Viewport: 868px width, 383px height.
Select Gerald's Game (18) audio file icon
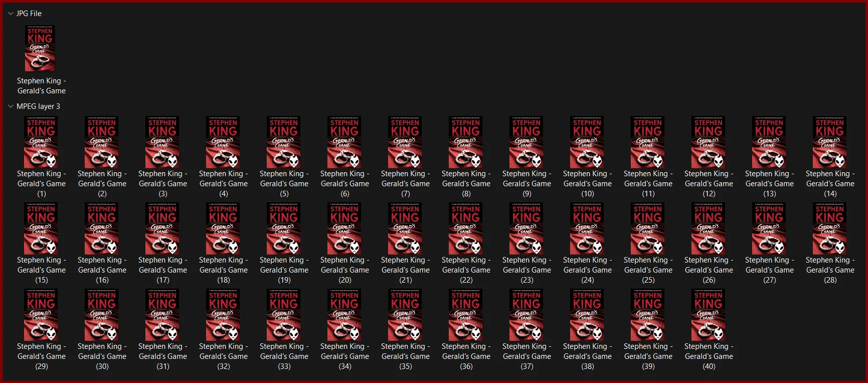223,228
